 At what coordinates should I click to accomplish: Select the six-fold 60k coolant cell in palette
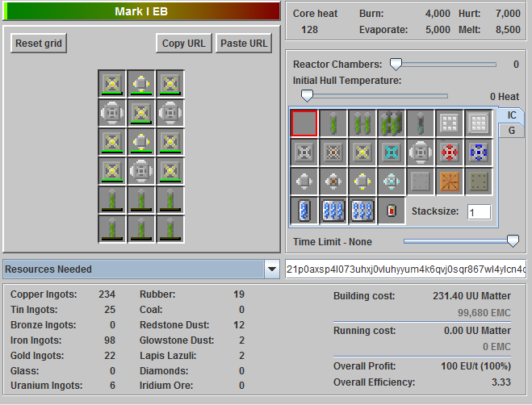(x=362, y=211)
